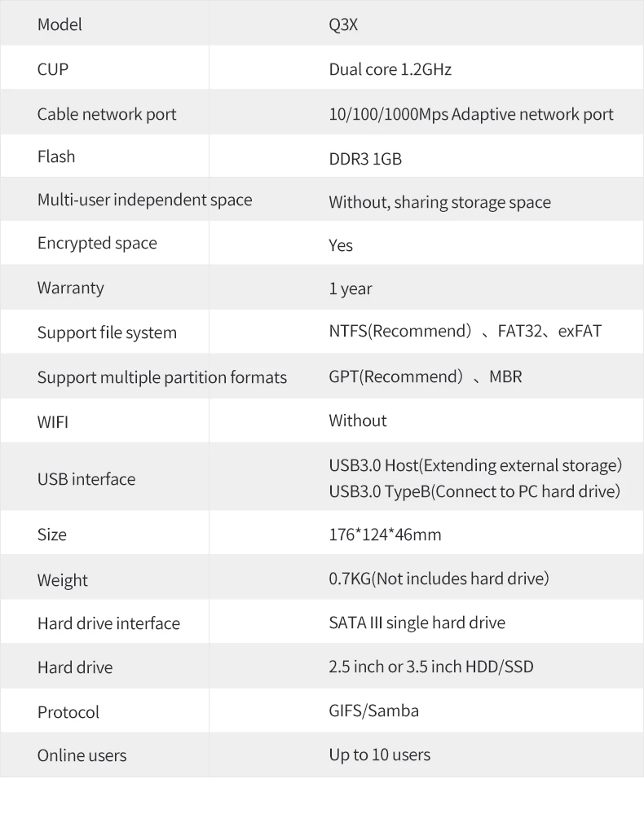The height and width of the screenshot is (823, 644).
Task: Click the SATA III single hard drive value
Action: (417, 623)
